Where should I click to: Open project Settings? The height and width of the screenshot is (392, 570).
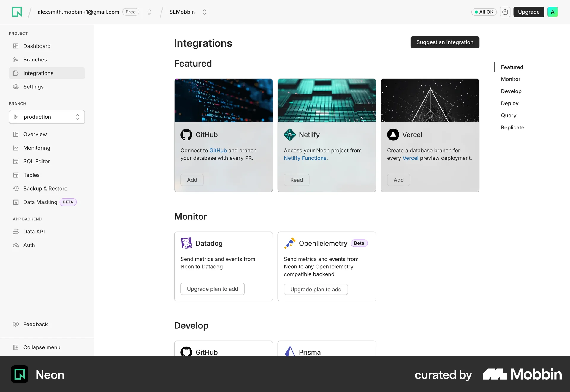(47, 87)
